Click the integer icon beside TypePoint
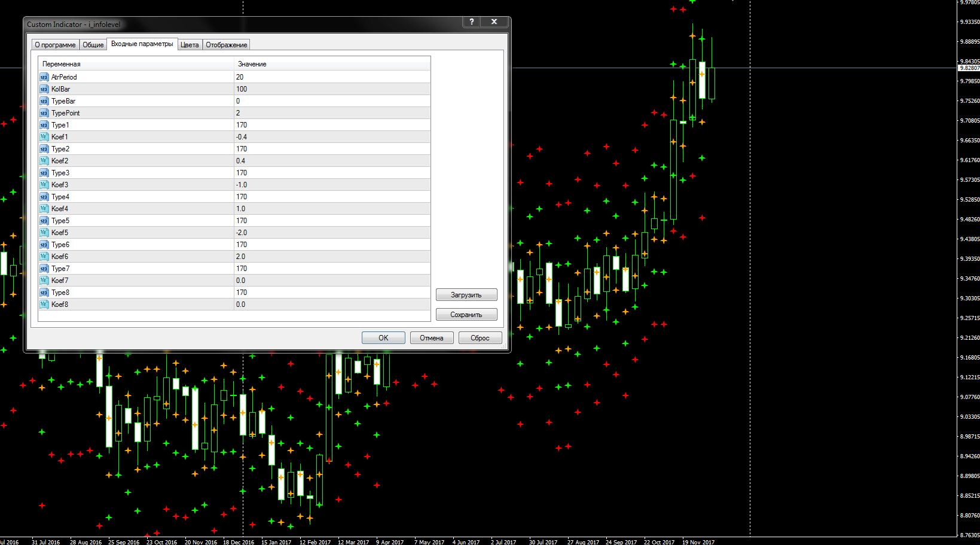This screenshot has width=980, height=545. (x=44, y=113)
